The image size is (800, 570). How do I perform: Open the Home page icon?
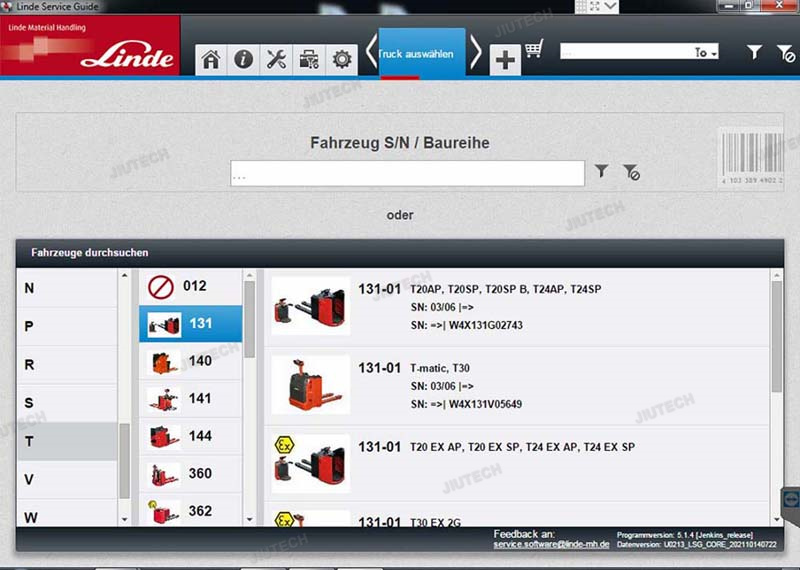coord(211,59)
